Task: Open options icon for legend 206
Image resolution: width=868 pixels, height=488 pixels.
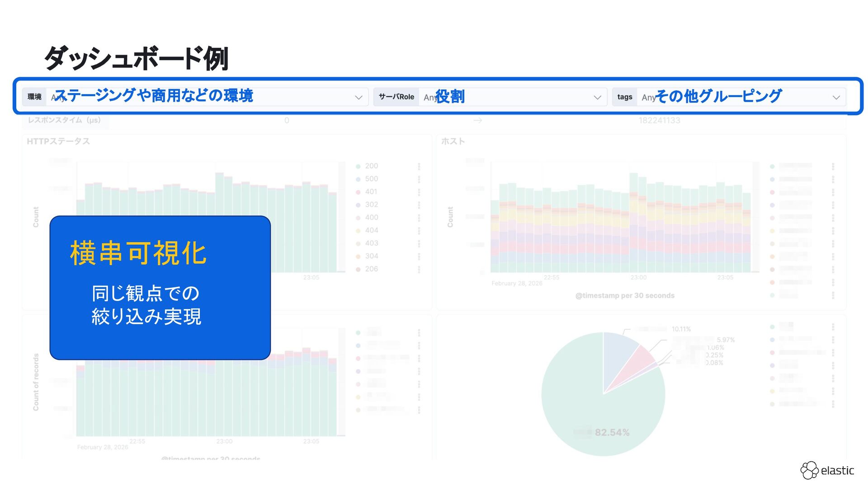Action: coord(419,269)
